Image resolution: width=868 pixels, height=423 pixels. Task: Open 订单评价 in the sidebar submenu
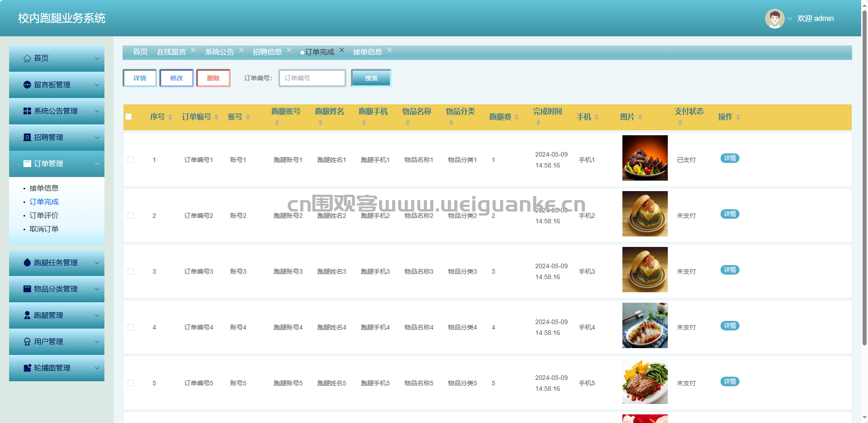[44, 216]
